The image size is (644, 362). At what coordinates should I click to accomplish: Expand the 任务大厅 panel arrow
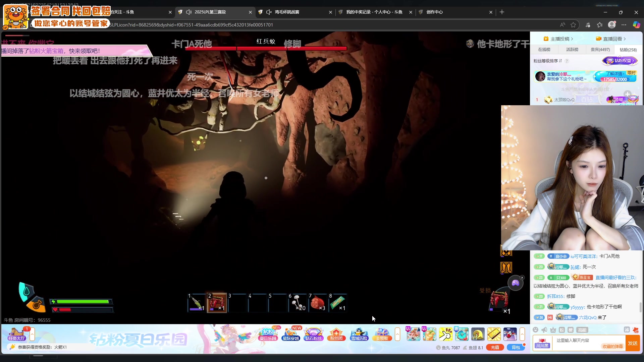[x=32, y=334]
